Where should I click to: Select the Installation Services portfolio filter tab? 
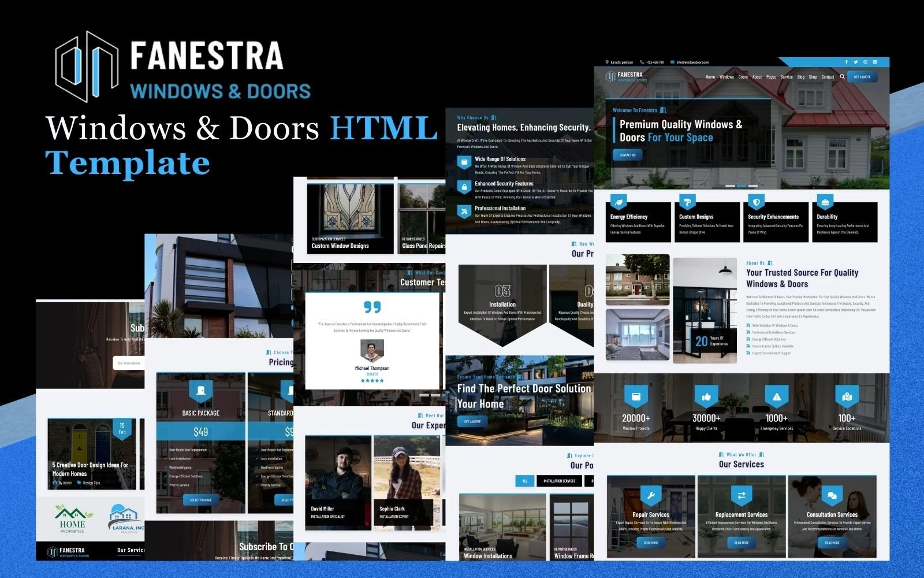(x=559, y=481)
